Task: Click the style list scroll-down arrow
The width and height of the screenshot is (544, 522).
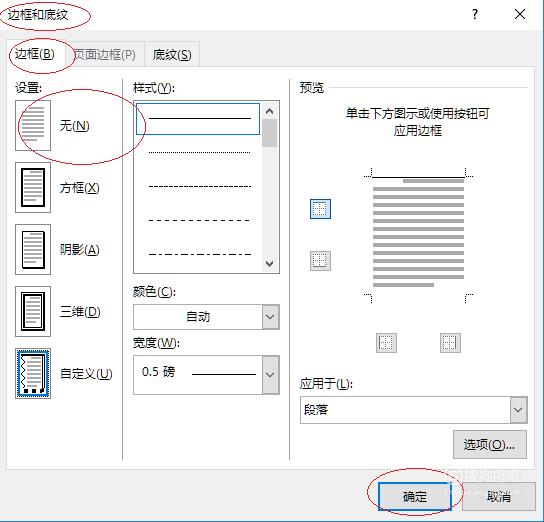Action: [270, 264]
